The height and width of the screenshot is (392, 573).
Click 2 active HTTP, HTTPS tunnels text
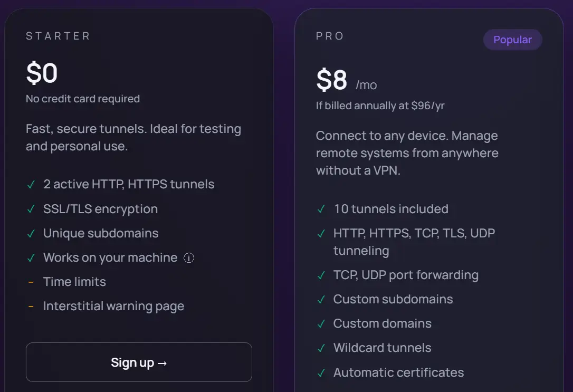coord(129,184)
